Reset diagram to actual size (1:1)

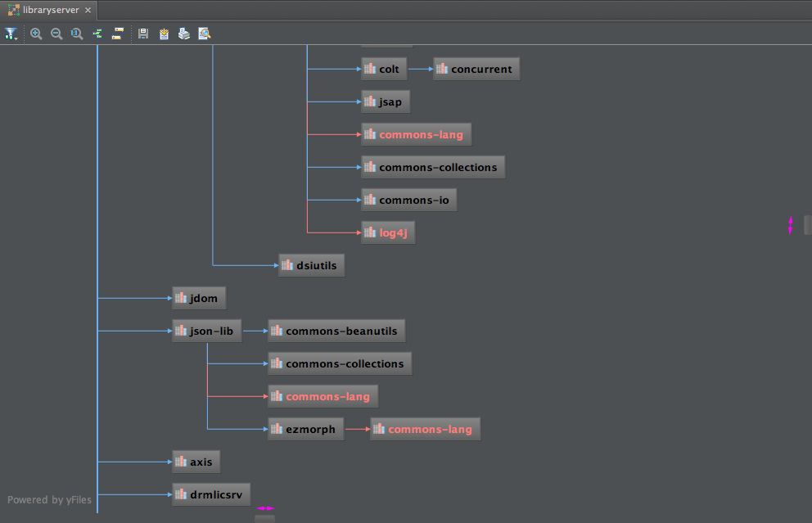click(77, 34)
